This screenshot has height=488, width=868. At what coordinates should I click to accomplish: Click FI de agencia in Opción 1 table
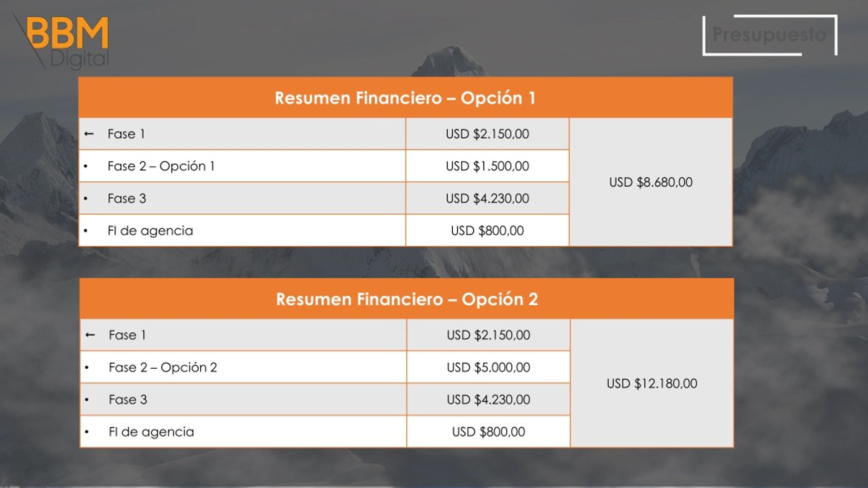pyautogui.click(x=150, y=231)
